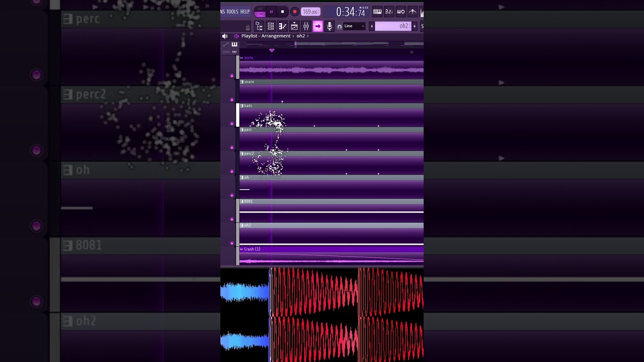Select the CHAN label

pos(226,52)
